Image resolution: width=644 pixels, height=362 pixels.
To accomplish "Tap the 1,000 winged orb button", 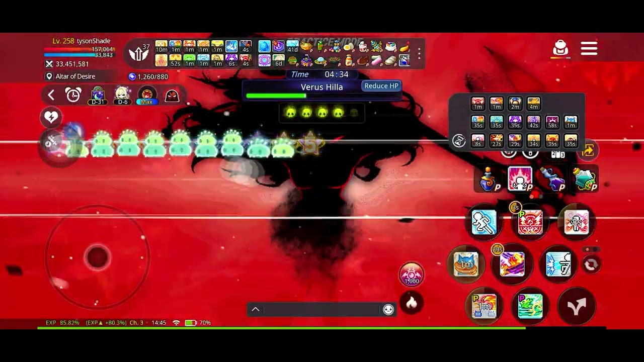I will tap(412, 275).
